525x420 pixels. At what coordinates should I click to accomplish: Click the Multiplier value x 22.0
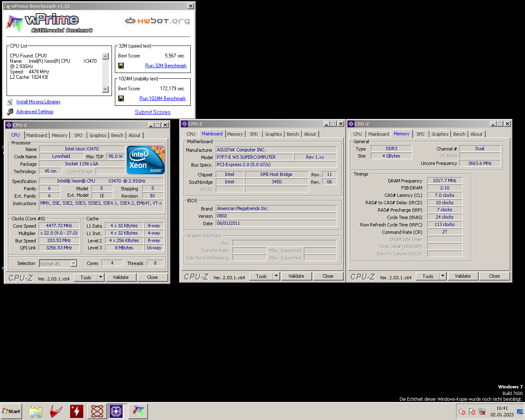pyautogui.click(x=59, y=233)
